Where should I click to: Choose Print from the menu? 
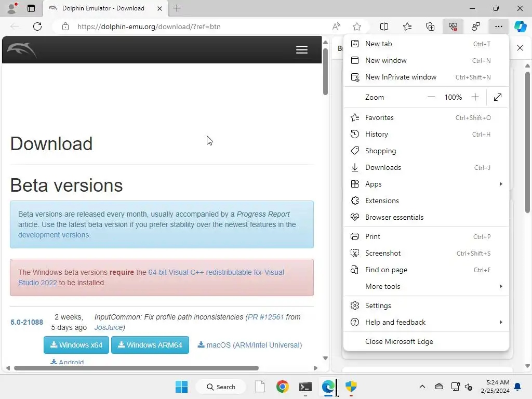pos(426,237)
